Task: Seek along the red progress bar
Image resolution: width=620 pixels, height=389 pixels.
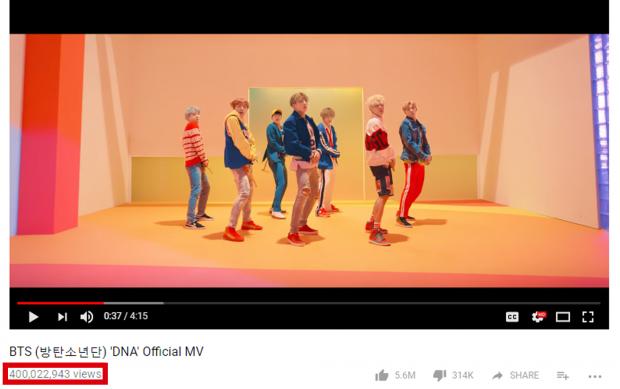Action: [x=60, y=303]
